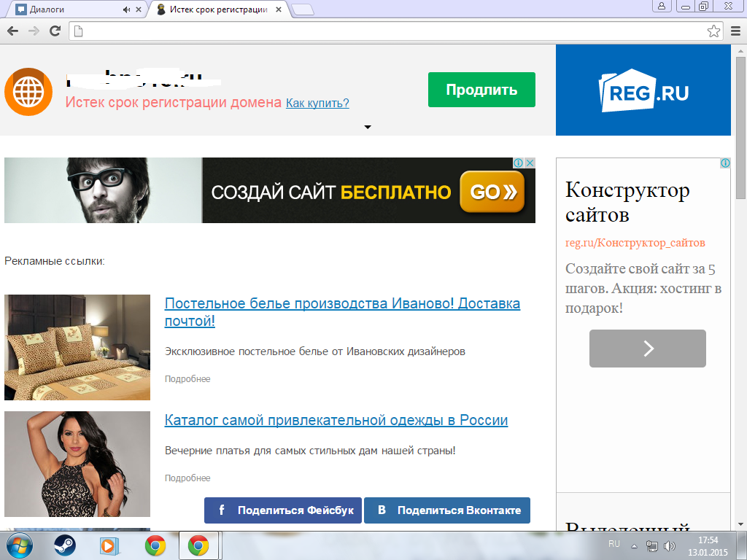Viewport: 747px width, 560px height.
Task: Select the Истек срок регистрации tab
Action: click(218, 9)
